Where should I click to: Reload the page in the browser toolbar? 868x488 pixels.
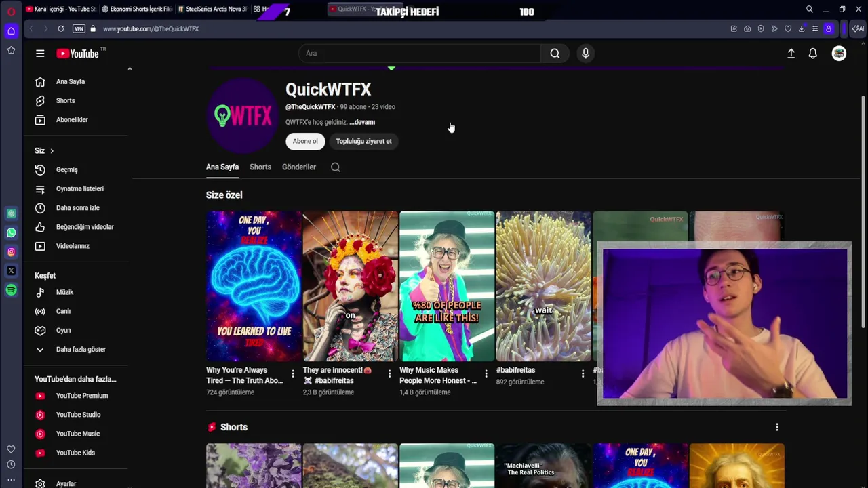[60, 28]
